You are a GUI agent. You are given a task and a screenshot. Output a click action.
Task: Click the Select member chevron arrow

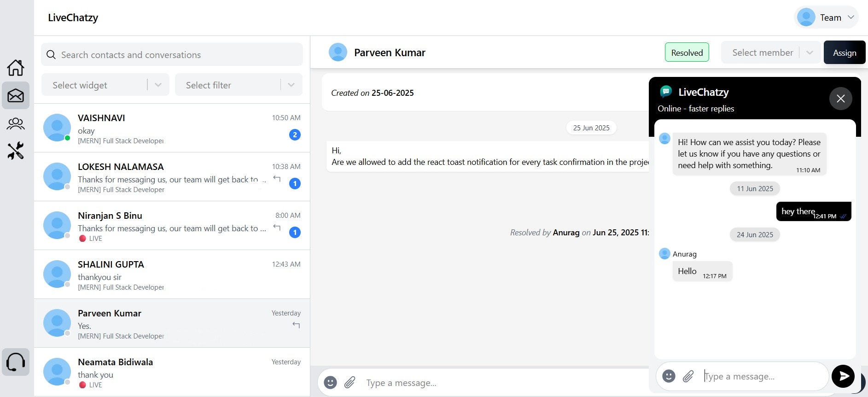(x=810, y=53)
